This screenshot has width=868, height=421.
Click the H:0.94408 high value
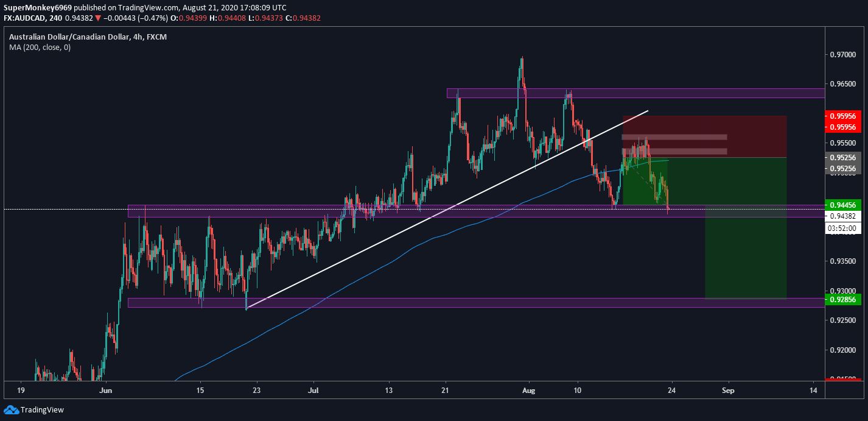point(227,18)
